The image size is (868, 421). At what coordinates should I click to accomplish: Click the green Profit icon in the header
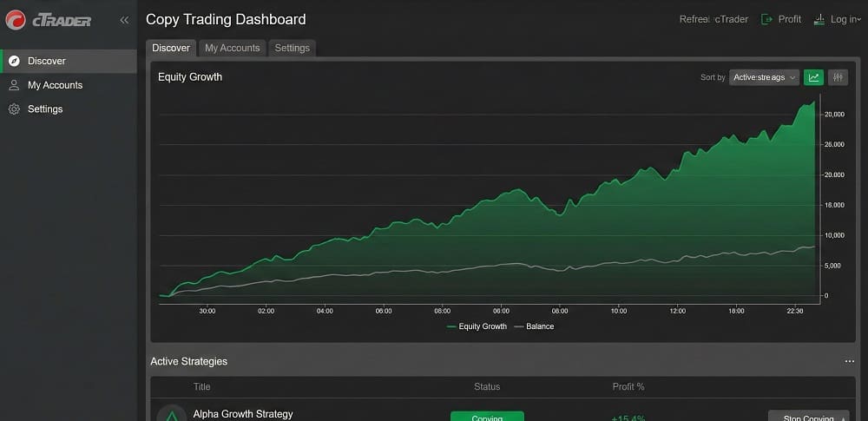[x=766, y=19]
